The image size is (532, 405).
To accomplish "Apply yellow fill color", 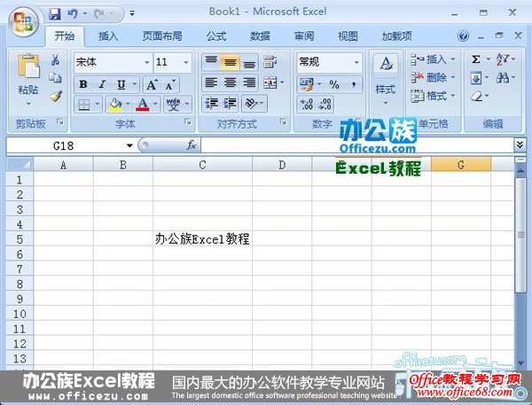I will (115, 105).
